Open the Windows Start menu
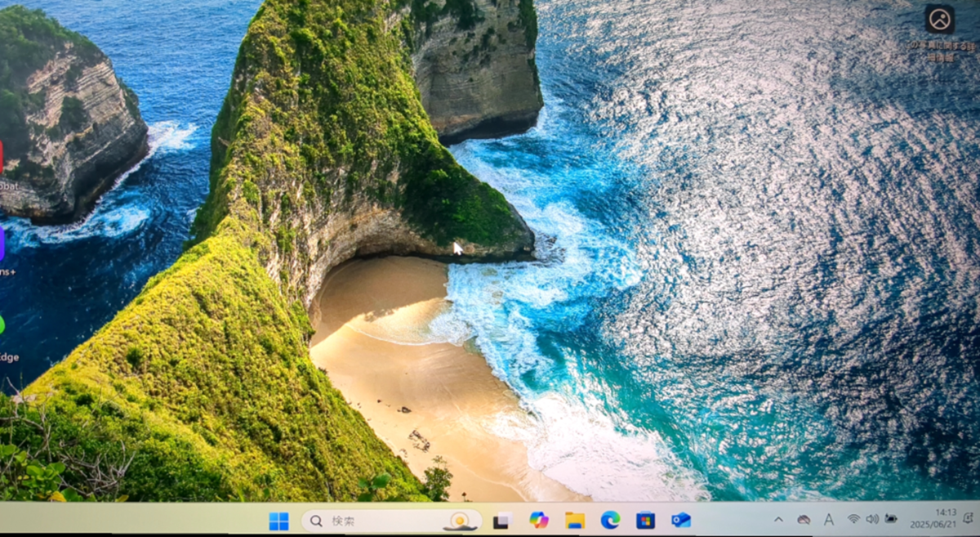Image resolution: width=980 pixels, height=537 pixels. coord(278,521)
